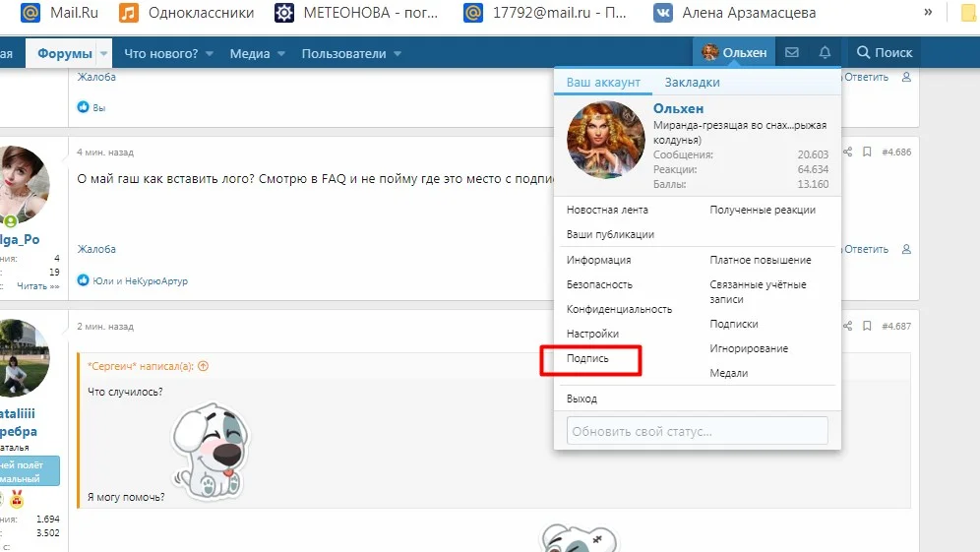The width and height of the screenshot is (980, 552).
Task: Open the #4.687 post permalink
Action: pyautogui.click(x=896, y=326)
